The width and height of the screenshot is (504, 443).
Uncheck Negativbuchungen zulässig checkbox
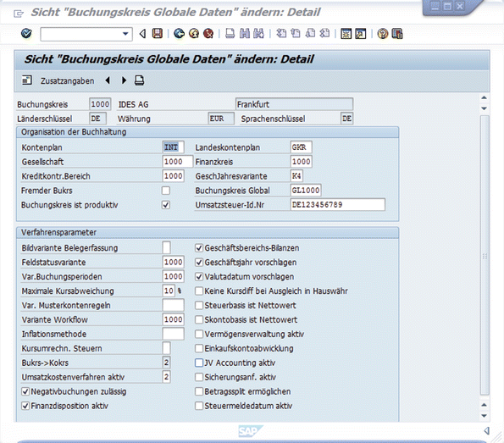click(x=25, y=391)
